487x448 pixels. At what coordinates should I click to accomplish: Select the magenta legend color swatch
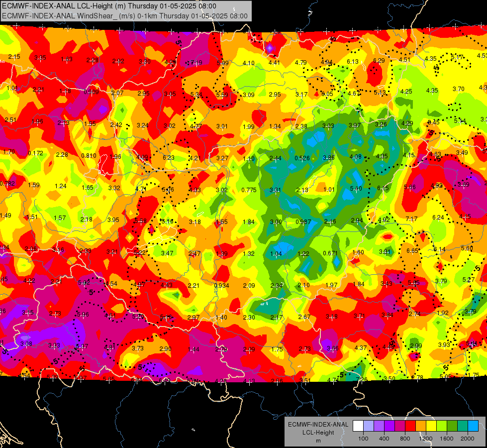point(400,426)
